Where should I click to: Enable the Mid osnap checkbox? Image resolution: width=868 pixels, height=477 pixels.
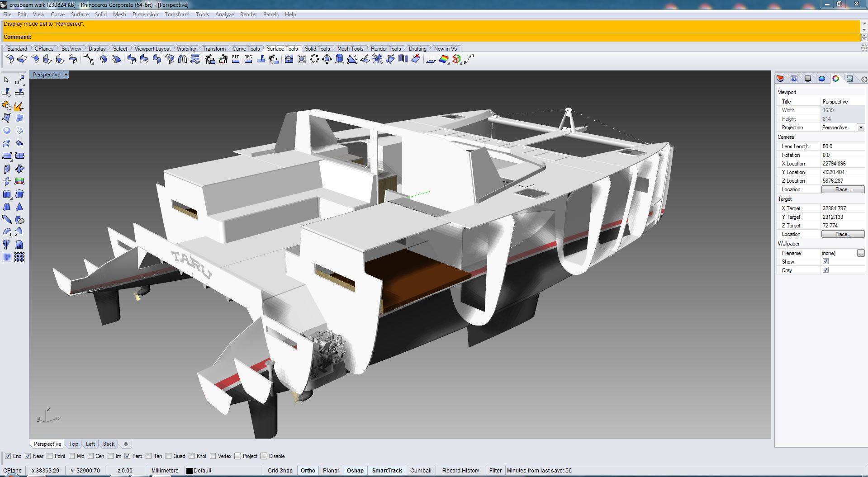[72, 456]
